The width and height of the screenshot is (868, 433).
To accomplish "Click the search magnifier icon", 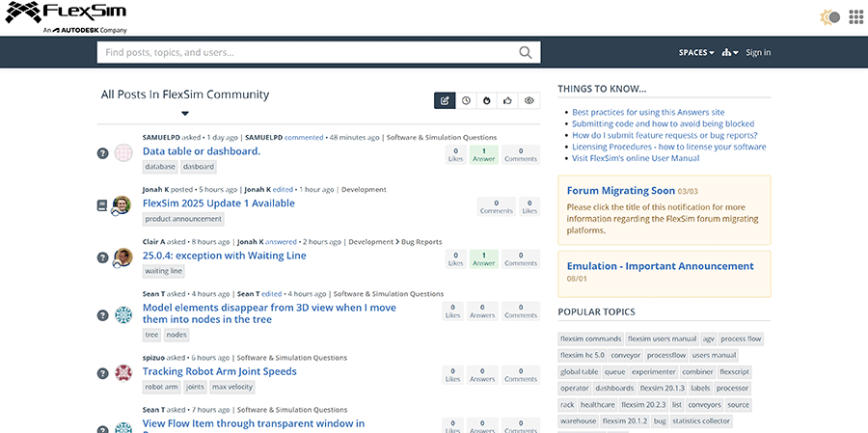I will [x=525, y=53].
